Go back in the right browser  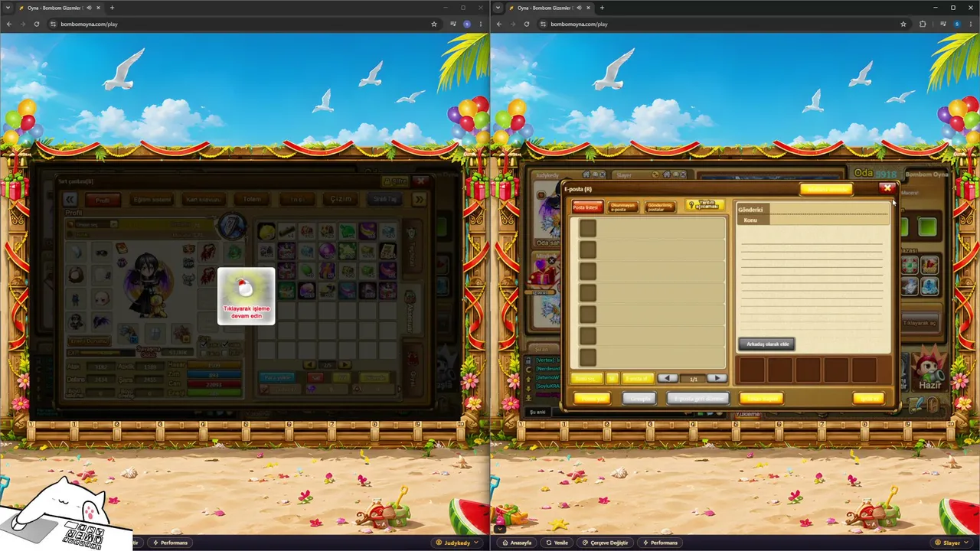click(x=498, y=24)
